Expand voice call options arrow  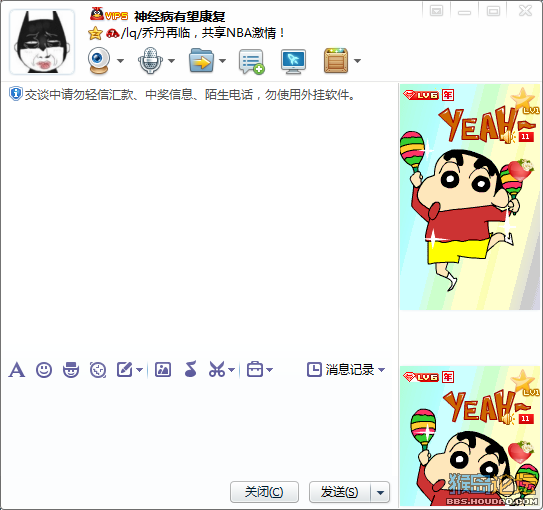coord(171,61)
